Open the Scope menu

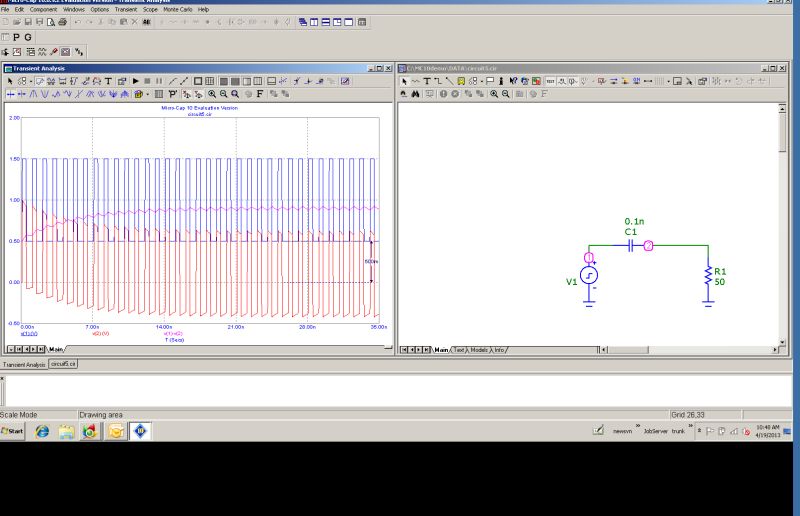click(150, 9)
